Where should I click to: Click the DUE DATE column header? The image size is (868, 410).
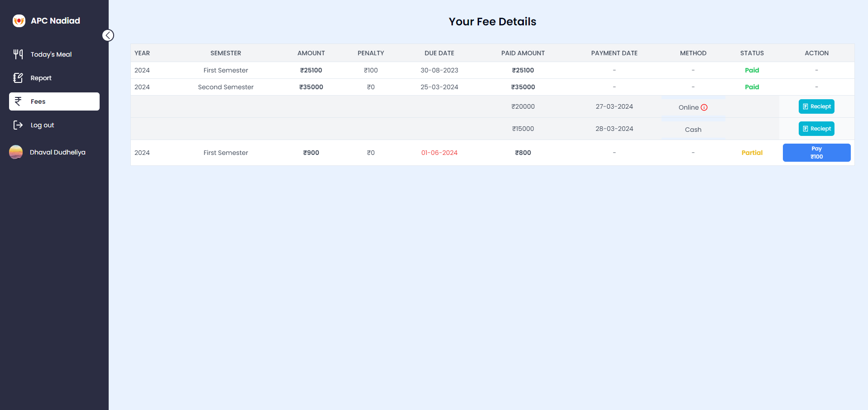pos(439,53)
